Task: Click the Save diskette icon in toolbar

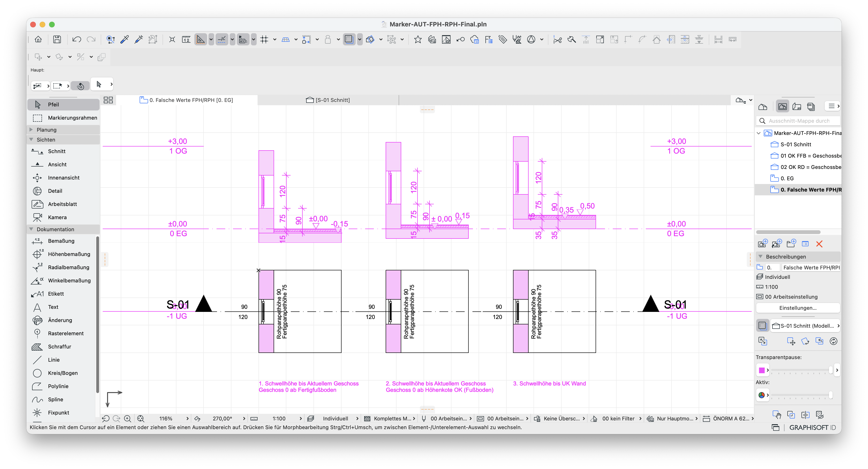Action: coord(57,39)
